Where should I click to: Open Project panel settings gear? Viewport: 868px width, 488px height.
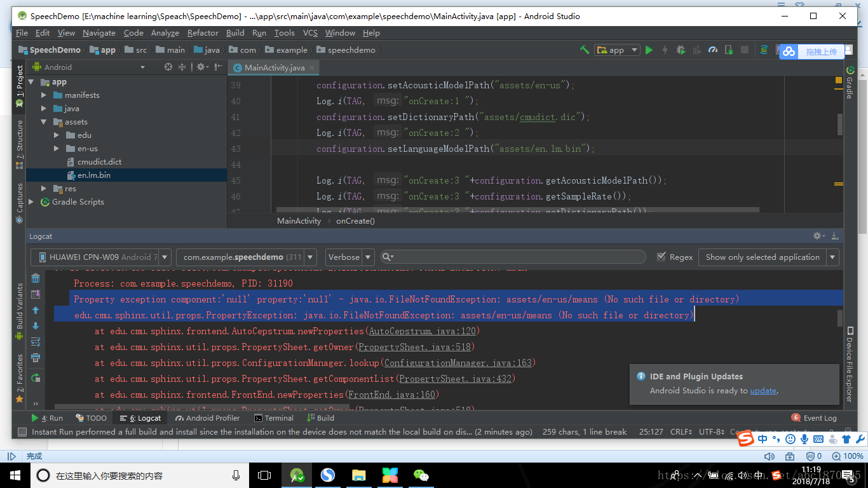pyautogui.click(x=201, y=67)
